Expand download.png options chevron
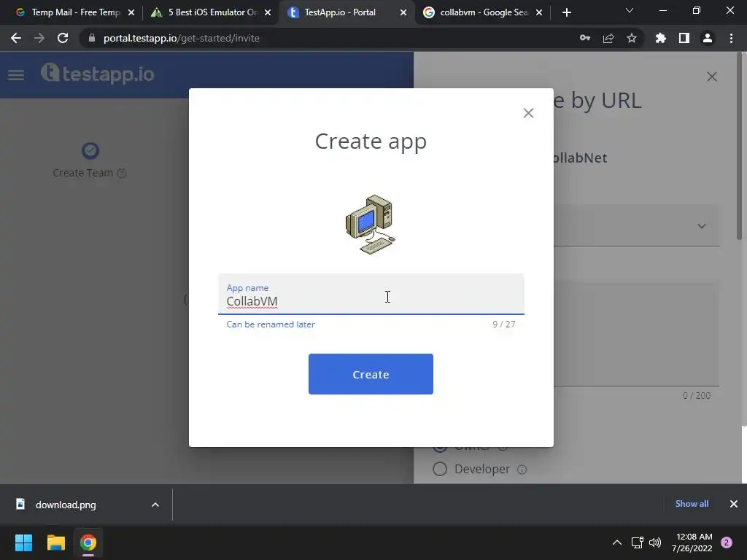 pyautogui.click(x=155, y=505)
